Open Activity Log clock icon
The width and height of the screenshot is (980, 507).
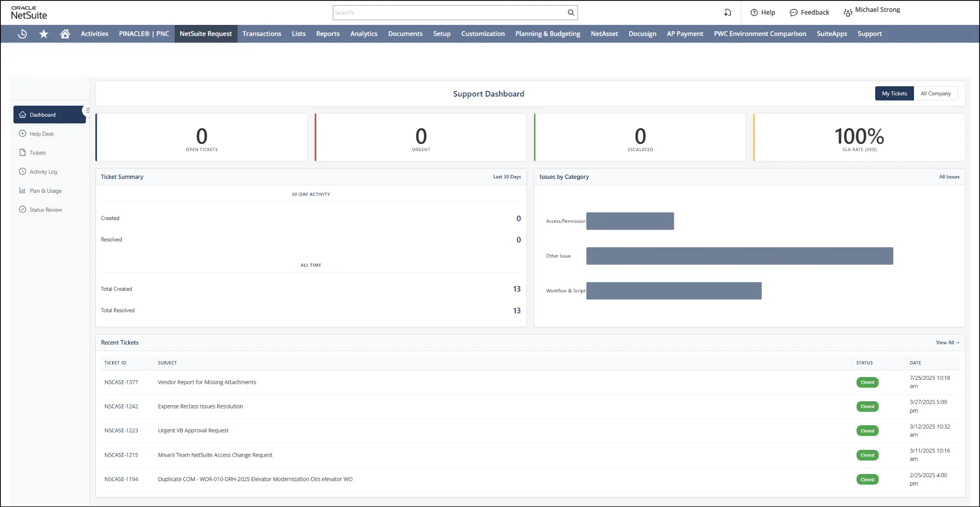pos(22,172)
